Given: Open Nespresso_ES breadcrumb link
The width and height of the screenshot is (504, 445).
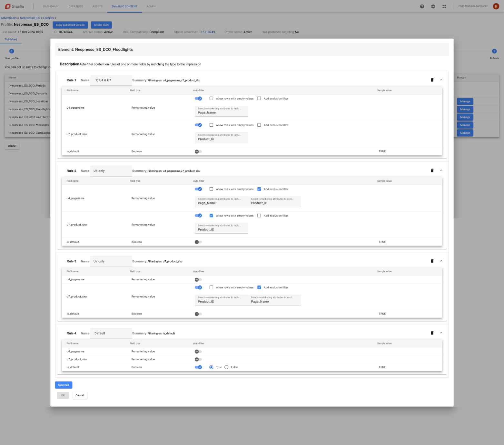Looking at the screenshot, I should tap(30, 18).
